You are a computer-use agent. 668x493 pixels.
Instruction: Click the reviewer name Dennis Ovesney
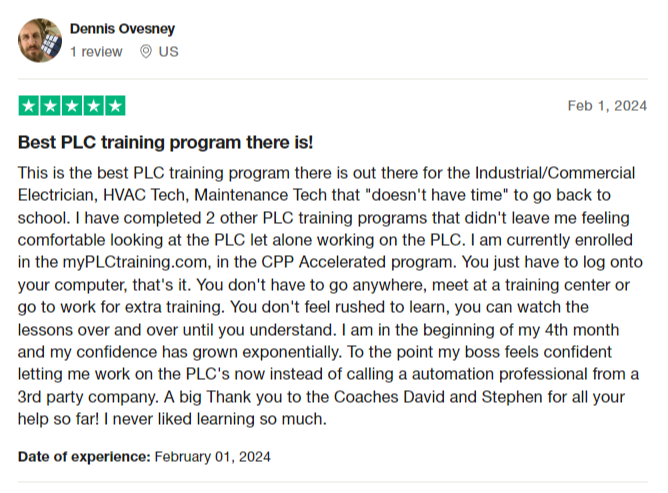click(x=122, y=29)
